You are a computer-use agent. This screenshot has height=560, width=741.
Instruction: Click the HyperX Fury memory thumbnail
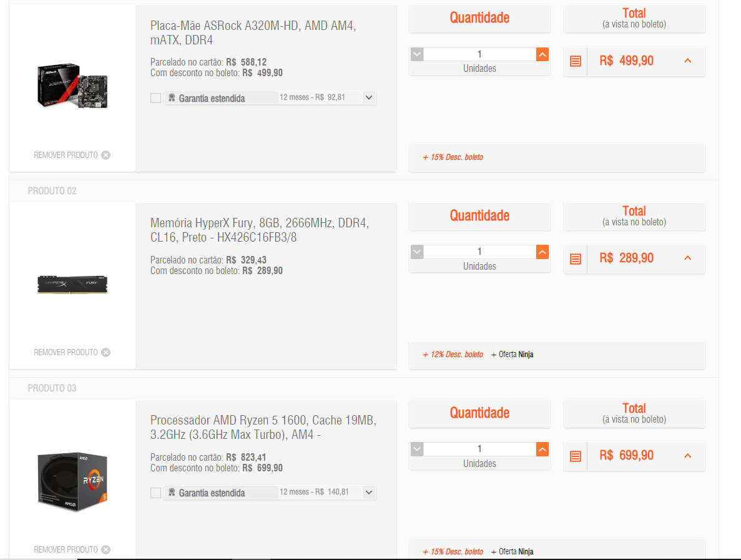72,285
